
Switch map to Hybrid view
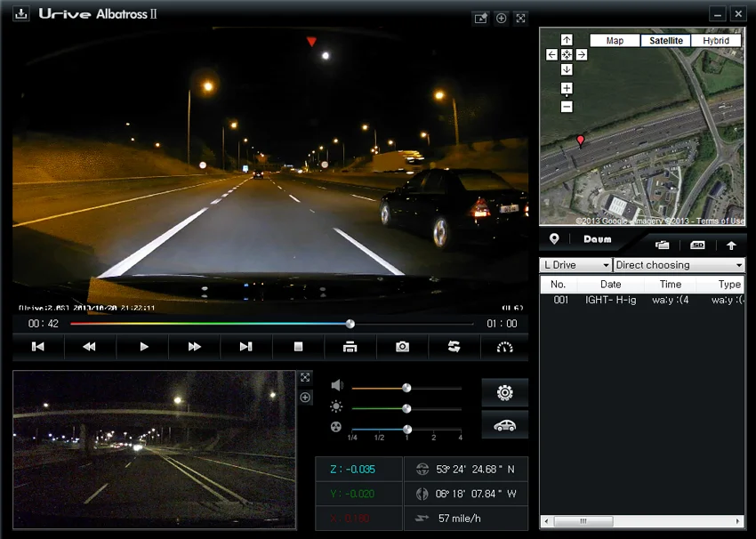pos(716,41)
